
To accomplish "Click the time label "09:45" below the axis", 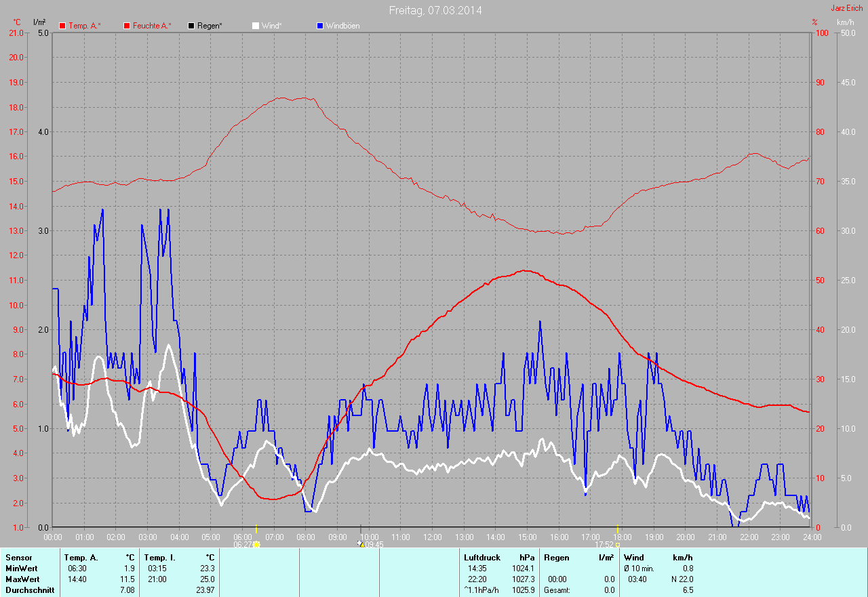I will pyautogui.click(x=374, y=544).
